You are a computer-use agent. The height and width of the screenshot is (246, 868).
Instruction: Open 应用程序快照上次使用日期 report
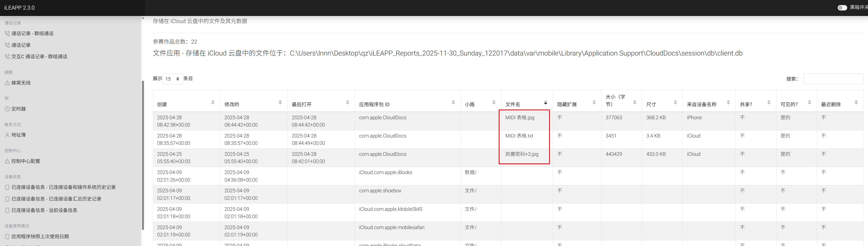click(x=40, y=236)
